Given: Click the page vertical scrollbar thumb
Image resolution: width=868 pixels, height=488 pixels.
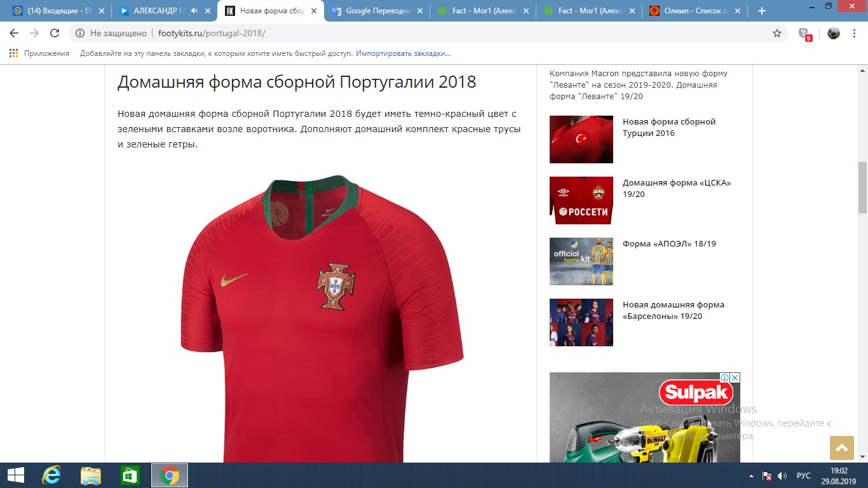Looking at the screenshot, I should pyautogui.click(x=862, y=187).
